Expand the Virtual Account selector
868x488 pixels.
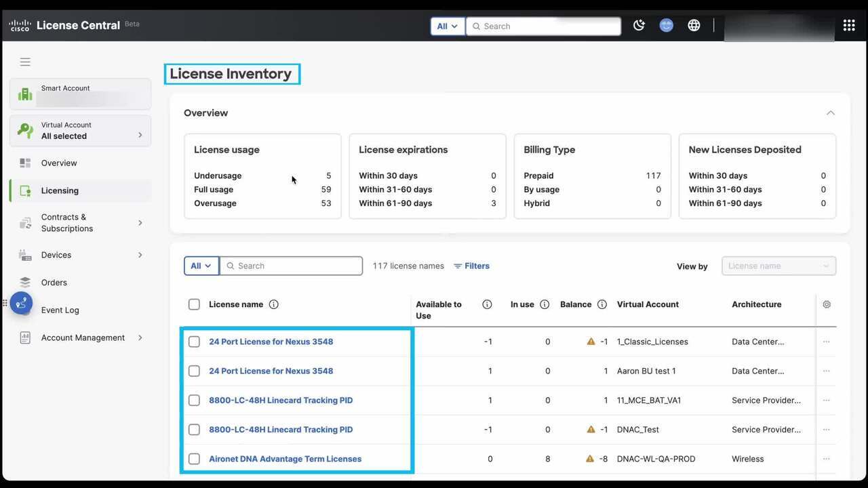click(80, 131)
